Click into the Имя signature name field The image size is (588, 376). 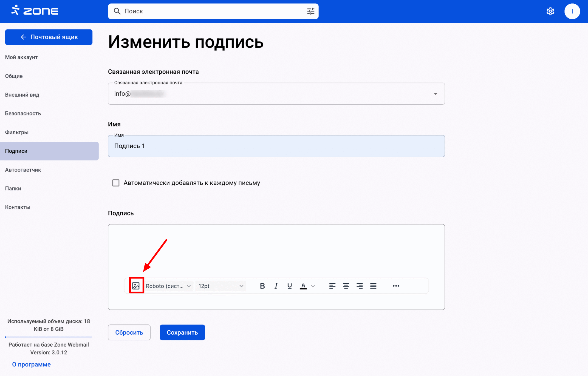pyautogui.click(x=276, y=146)
